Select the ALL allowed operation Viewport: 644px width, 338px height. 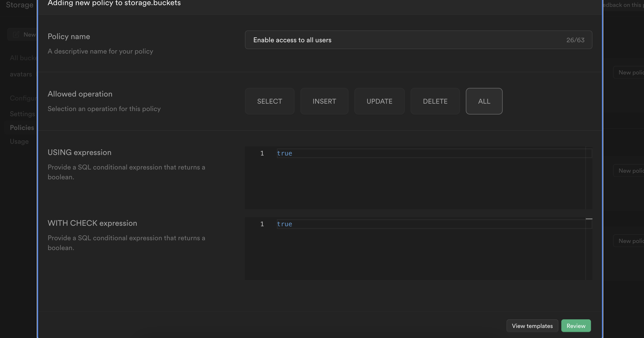[x=484, y=101]
